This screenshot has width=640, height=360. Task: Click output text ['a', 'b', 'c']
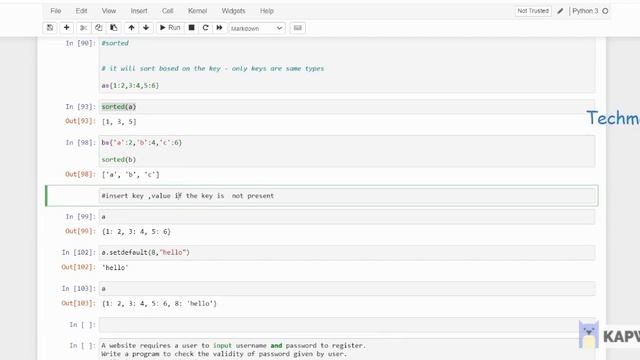point(130,175)
